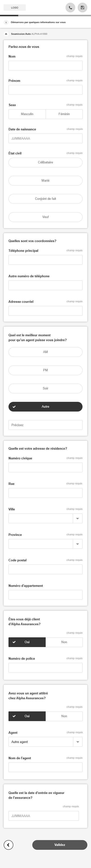This screenshot has height=868, width=91.
Task: Select Soir as best contact time
Action: click(x=46, y=388)
